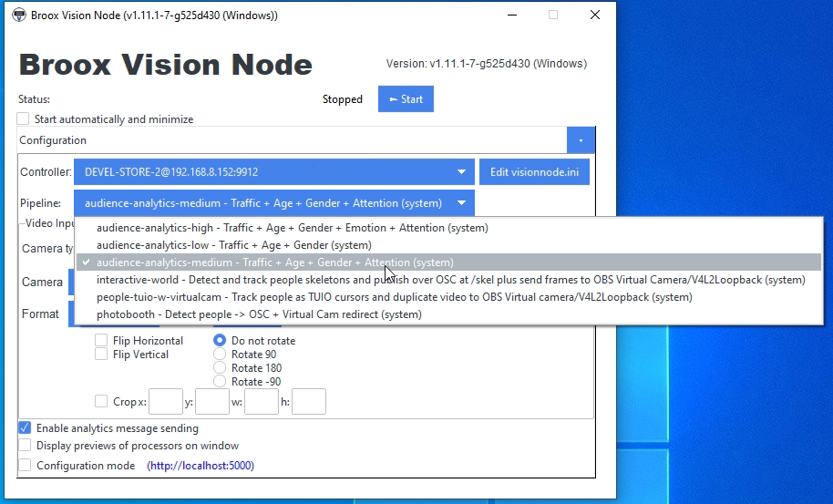Click the Broox Vision Node title bar icon

(19, 15)
